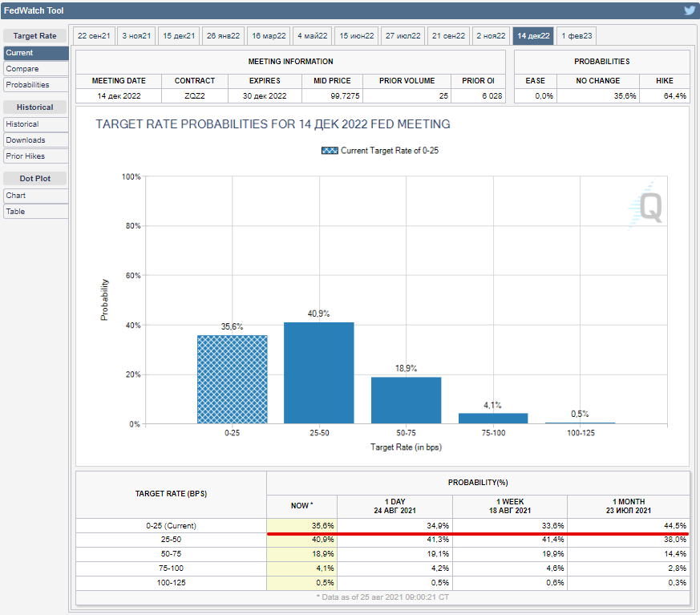Open the Prior Hikes sidebar link

pyautogui.click(x=36, y=156)
